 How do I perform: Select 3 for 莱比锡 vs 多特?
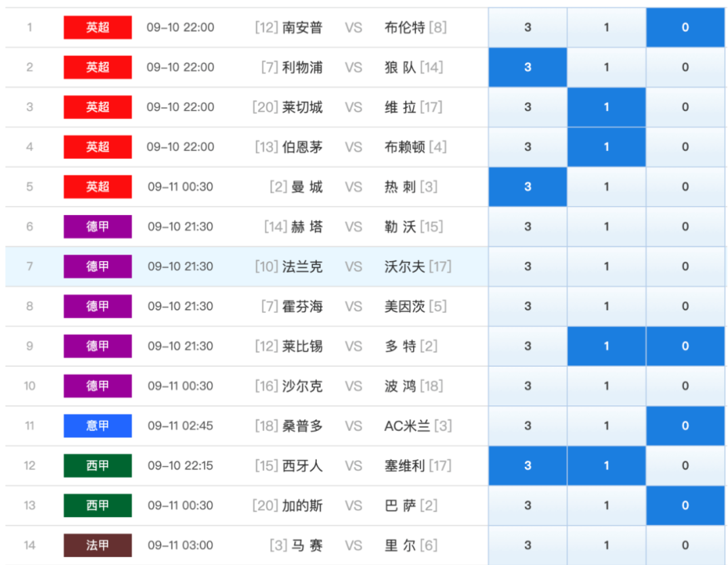pyautogui.click(x=528, y=346)
